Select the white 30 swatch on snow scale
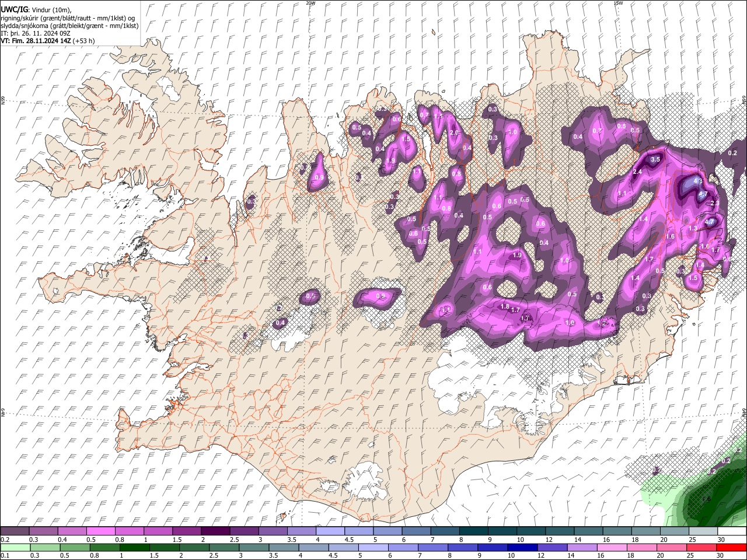The image size is (747, 560). [x=732, y=531]
